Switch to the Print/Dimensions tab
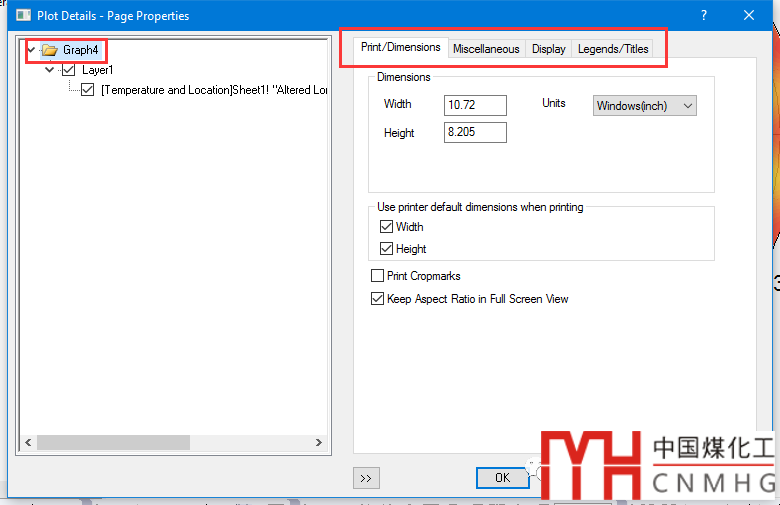Viewport: 780px width, 505px height. pyautogui.click(x=400, y=47)
